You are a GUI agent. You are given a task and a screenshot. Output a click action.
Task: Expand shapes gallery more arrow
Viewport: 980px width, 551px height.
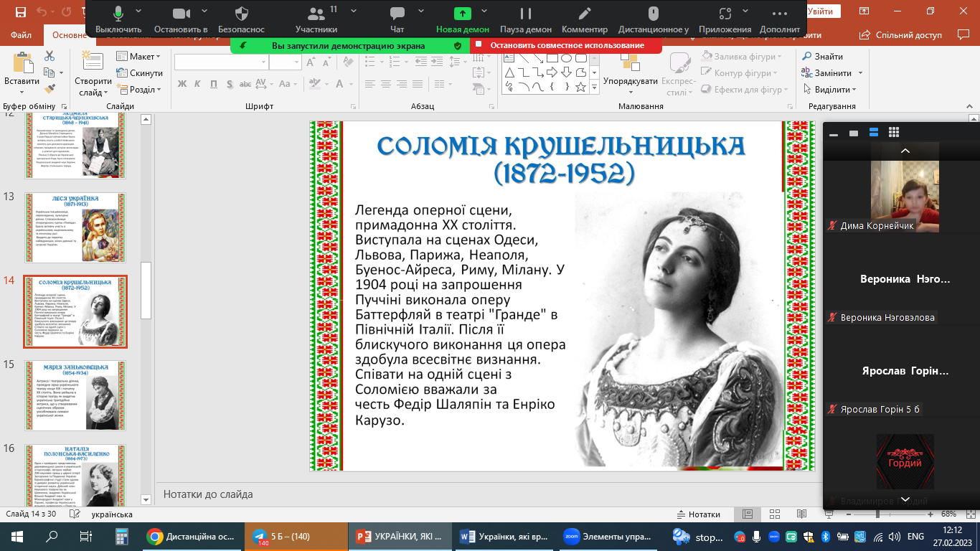pos(594,88)
